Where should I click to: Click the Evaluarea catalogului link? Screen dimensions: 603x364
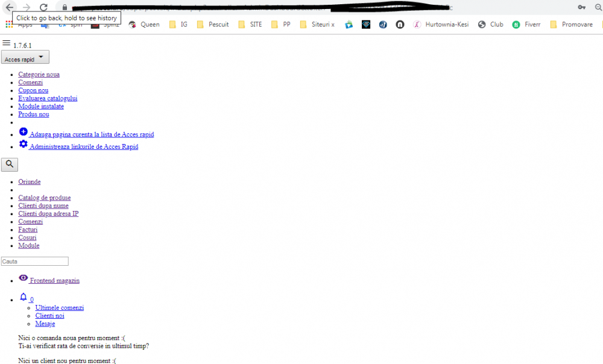click(x=48, y=98)
